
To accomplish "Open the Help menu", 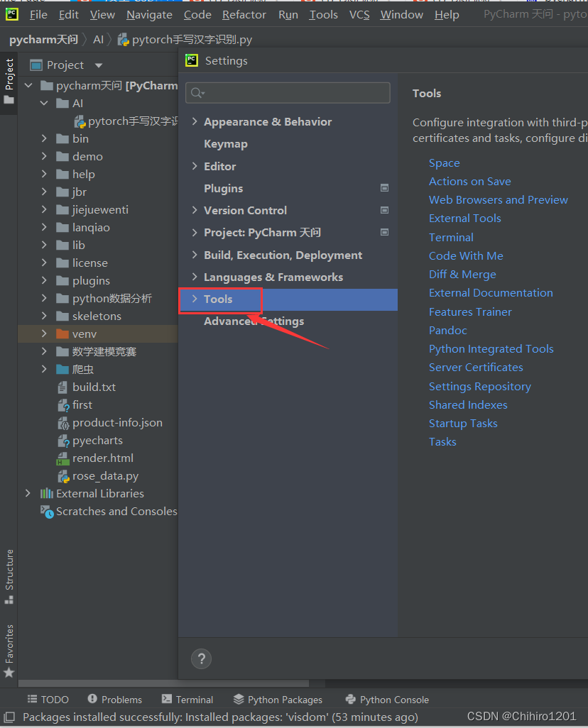I will tap(447, 15).
